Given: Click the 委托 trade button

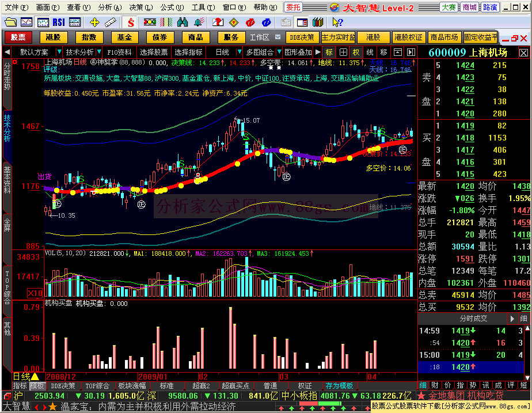Looking at the screenshot, I should pos(293,7).
